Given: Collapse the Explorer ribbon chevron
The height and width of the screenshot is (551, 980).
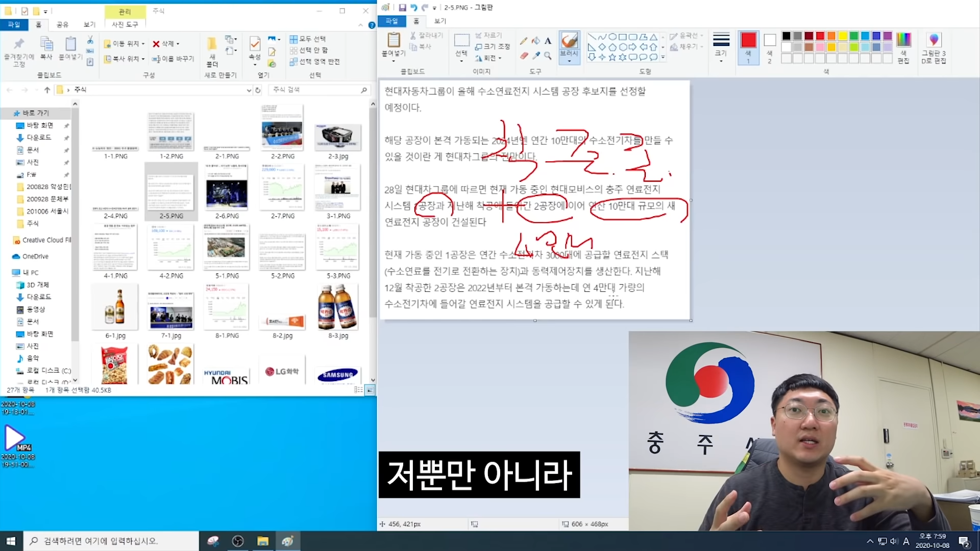Looking at the screenshot, I should pos(361,25).
